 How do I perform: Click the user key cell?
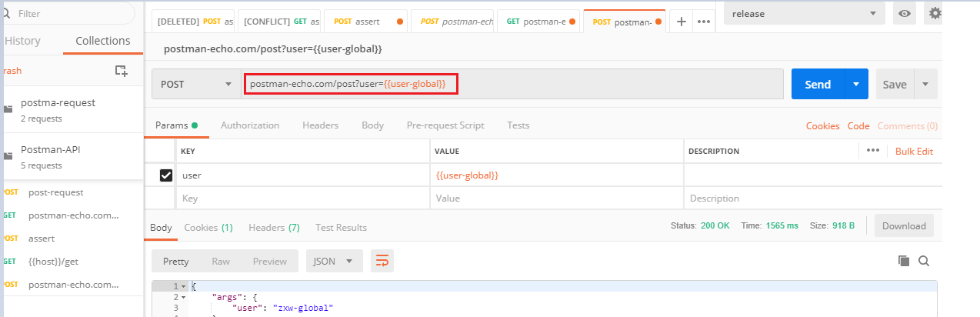[302, 175]
